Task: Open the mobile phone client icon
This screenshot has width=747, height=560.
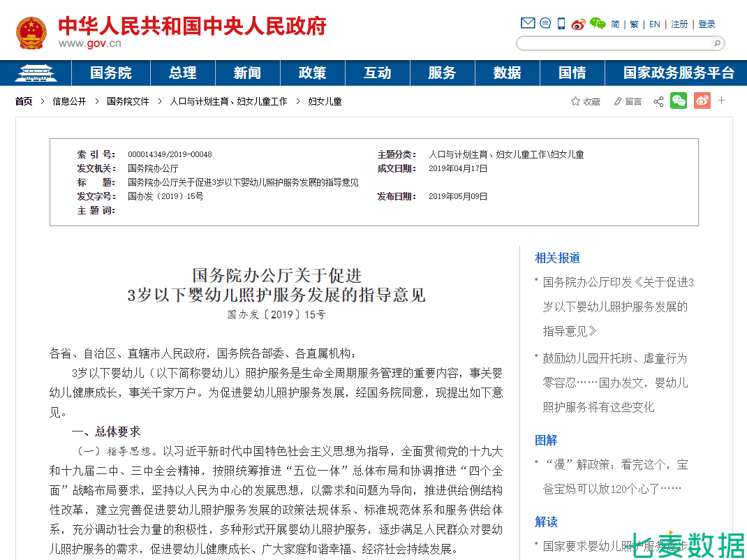Action: coord(561,24)
